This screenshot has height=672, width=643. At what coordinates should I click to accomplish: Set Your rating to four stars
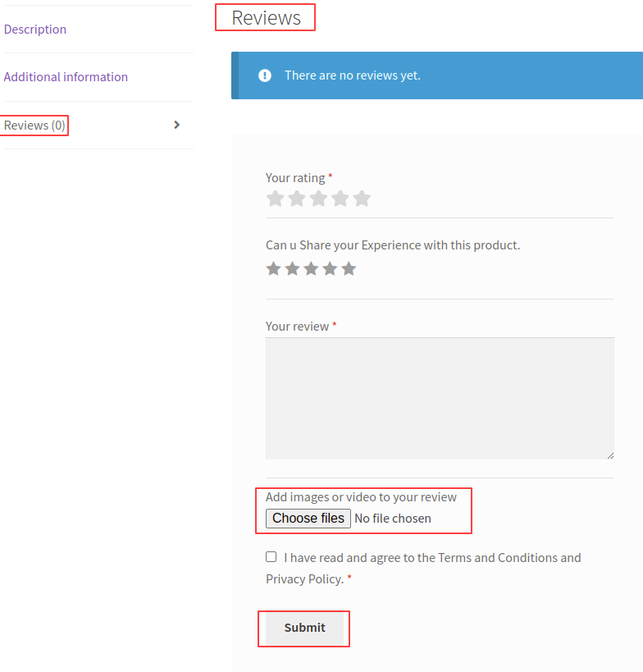pyautogui.click(x=340, y=199)
